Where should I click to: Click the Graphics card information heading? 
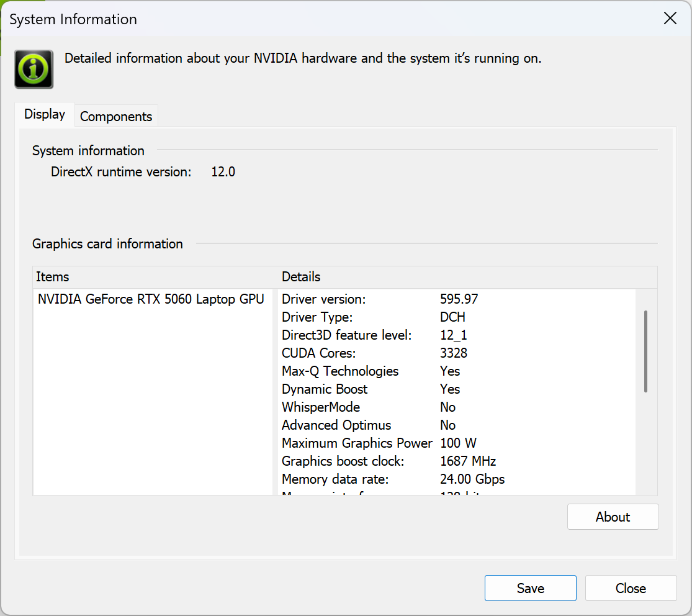108,244
